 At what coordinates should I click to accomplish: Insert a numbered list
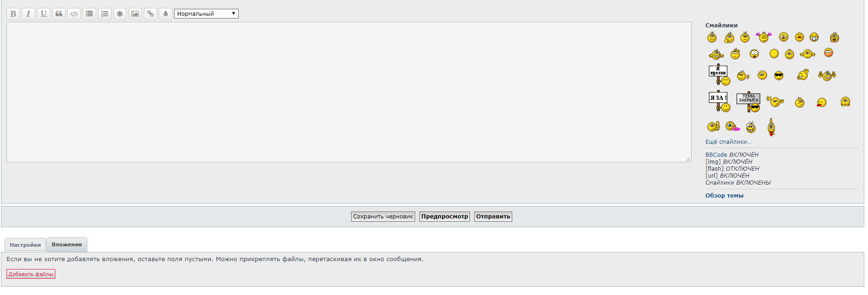click(x=105, y=14)
